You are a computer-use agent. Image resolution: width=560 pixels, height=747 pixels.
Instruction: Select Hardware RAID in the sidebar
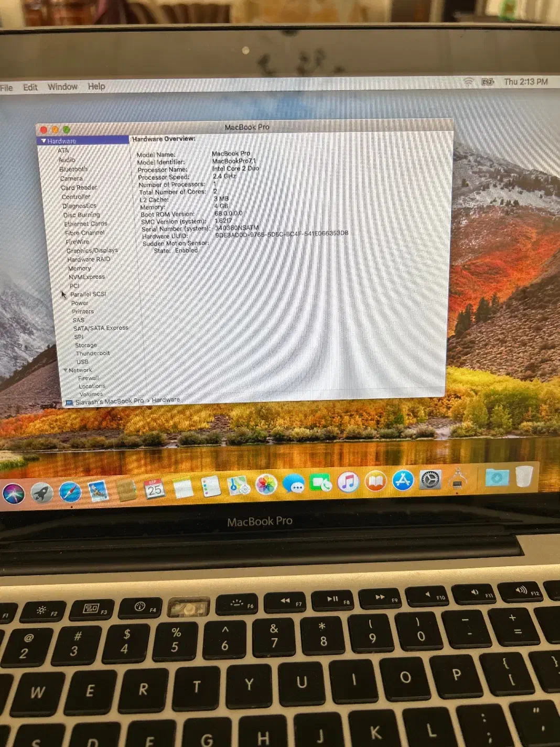point(89,259)
